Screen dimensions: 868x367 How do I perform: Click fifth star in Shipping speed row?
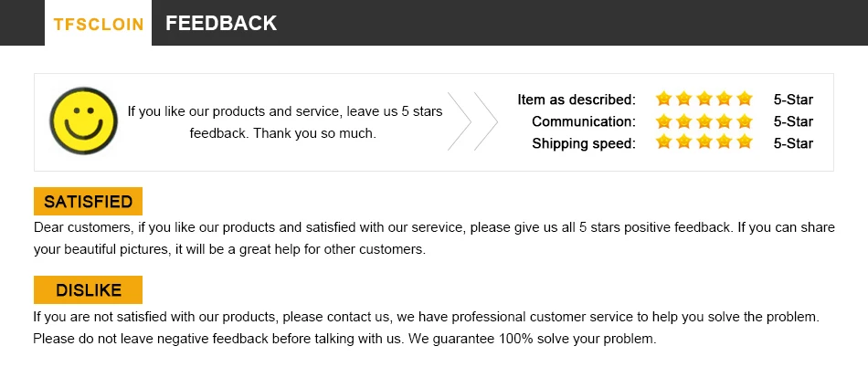[x=745, y=142]
